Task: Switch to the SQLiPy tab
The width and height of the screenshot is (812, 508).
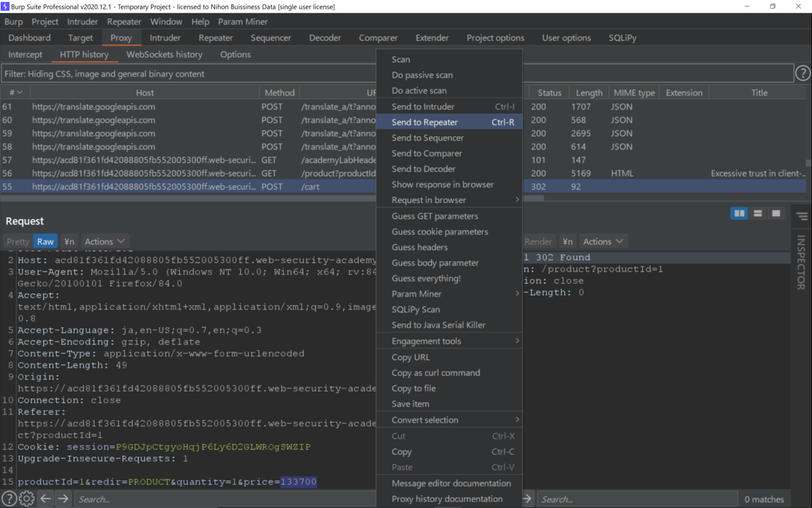Action: click(x=623, y=38)
